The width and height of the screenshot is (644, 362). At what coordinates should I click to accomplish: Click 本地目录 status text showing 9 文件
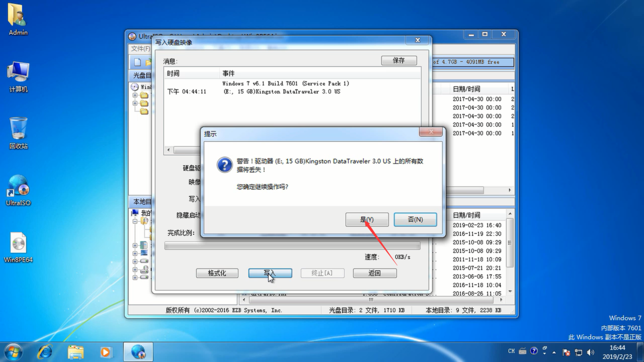(463, 310)
